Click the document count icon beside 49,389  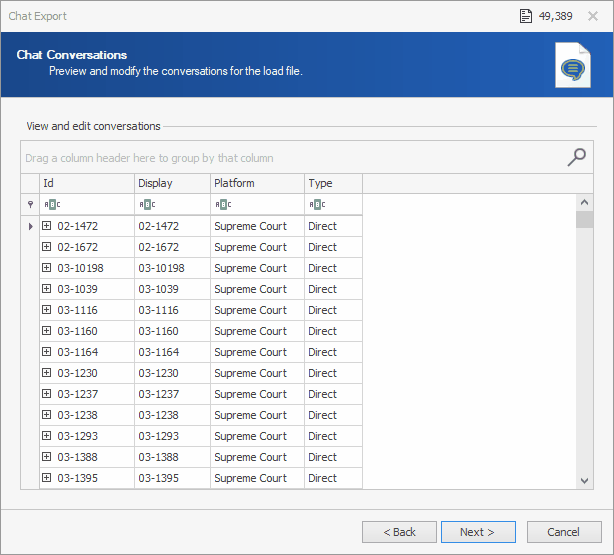click(x=526, y=16)
